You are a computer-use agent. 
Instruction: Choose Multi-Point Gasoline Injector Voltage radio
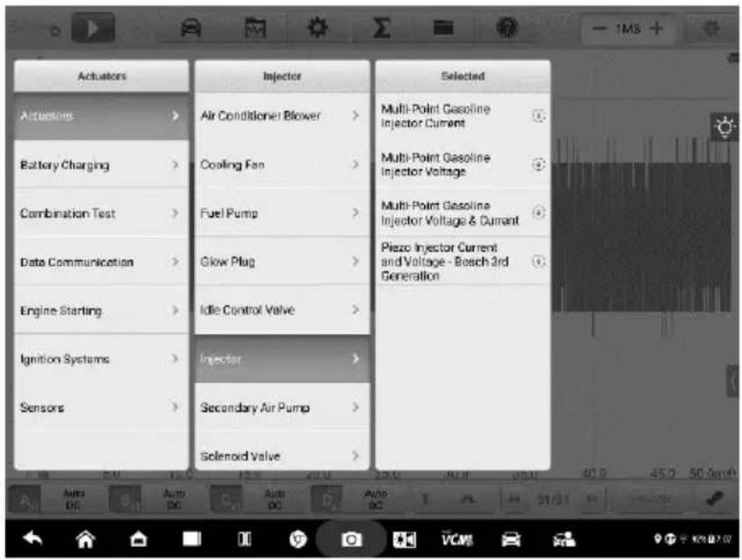[538, 164]
